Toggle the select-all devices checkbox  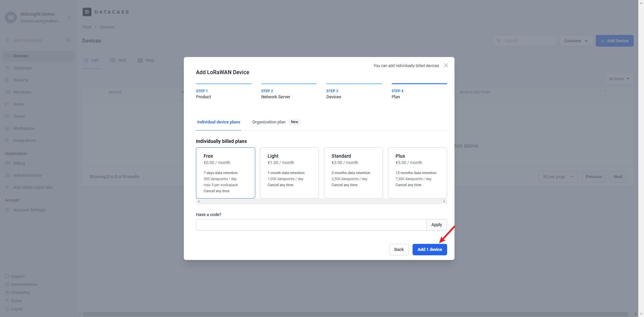602,93
